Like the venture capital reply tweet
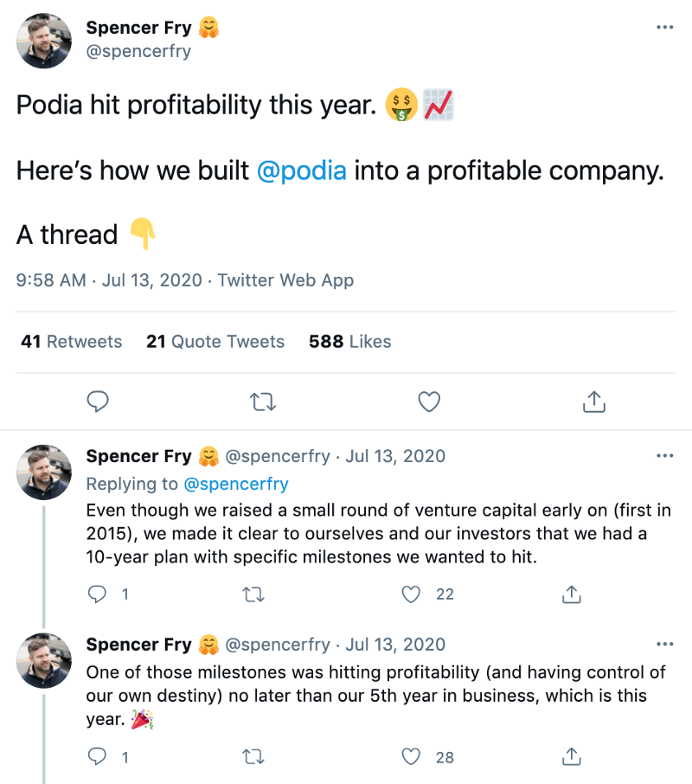This screenshot has height=784, width=692. pyautogui.click(x=410, y=594)
